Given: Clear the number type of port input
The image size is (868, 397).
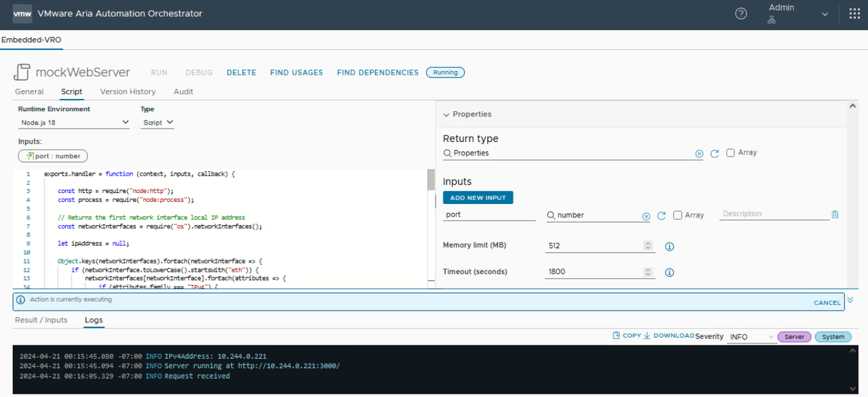Looking at the screenshot, I should (x=646, y=216).
